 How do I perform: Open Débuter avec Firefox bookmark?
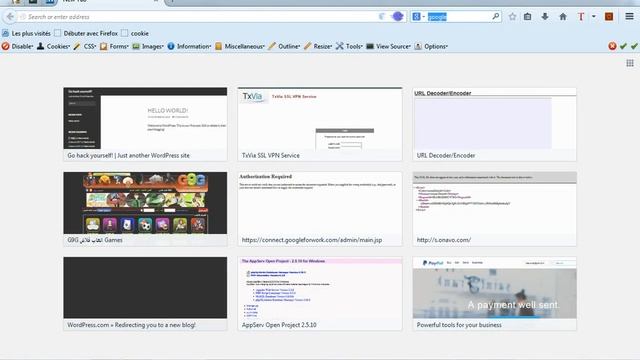(x=86, y=33)
